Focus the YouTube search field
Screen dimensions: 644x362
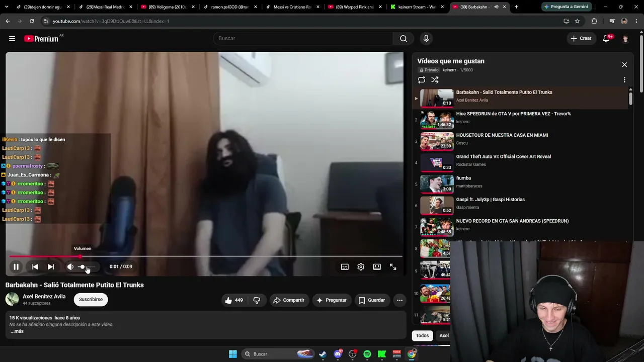click(x=303, y=39)
